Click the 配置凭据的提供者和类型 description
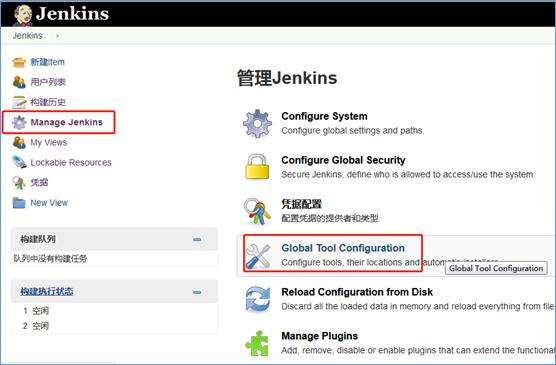The height and width of the screenshot is (365, 556). click(330, 219)
